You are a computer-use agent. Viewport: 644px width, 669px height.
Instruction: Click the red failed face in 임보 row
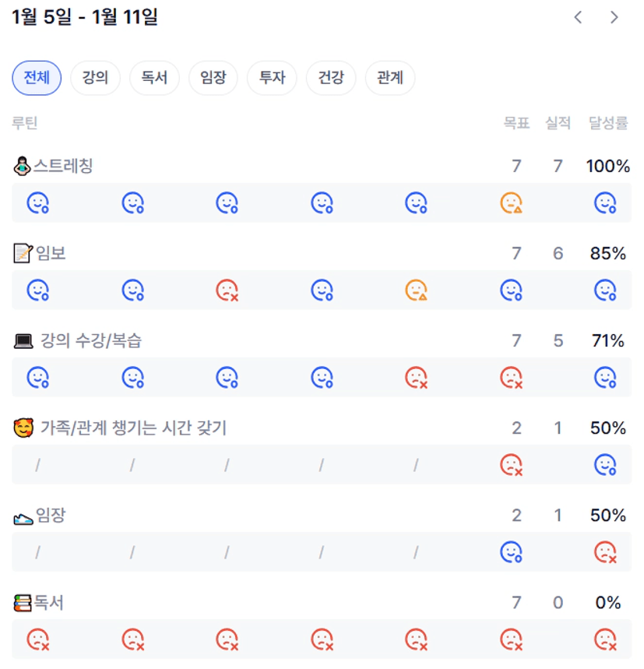pos(227,290)
